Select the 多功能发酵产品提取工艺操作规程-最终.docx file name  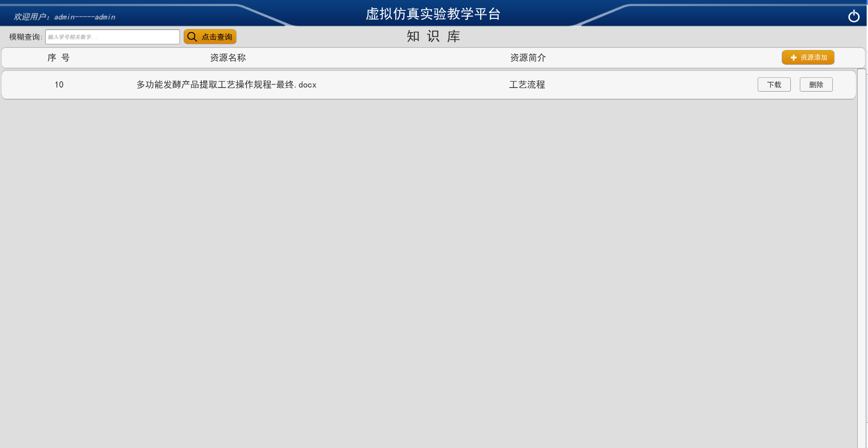[226, 85]
